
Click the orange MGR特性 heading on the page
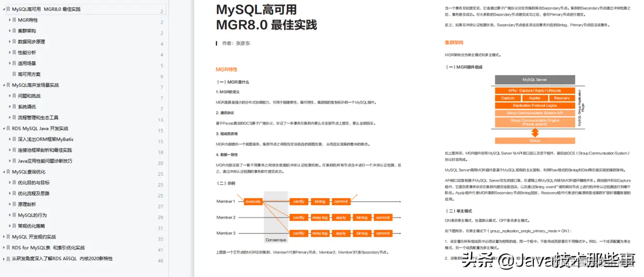226,69
